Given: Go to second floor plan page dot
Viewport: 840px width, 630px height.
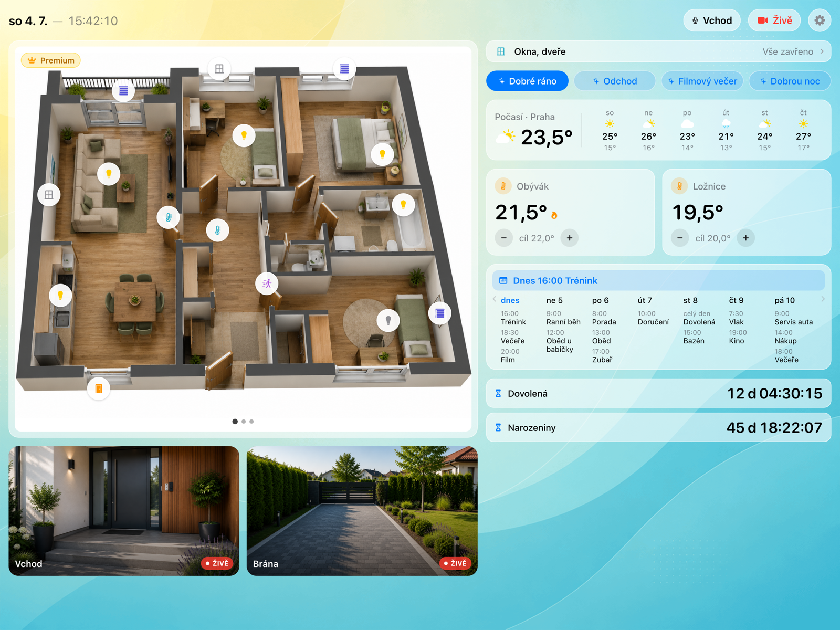Looking at the screenshot, I should point(244,422).
